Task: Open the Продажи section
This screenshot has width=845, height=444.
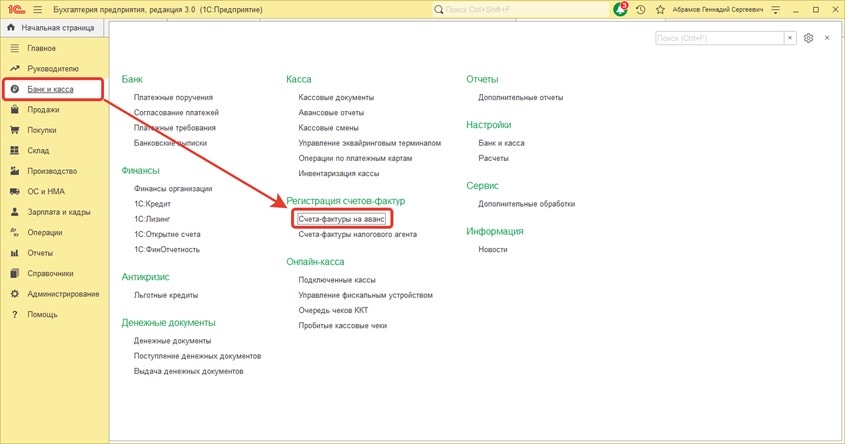Action: click(x=43, y=109)
